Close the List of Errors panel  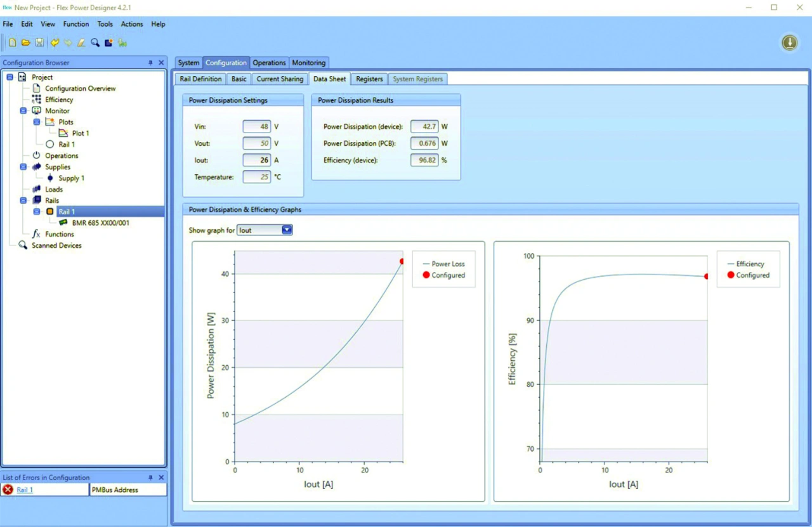coord(161,478)
